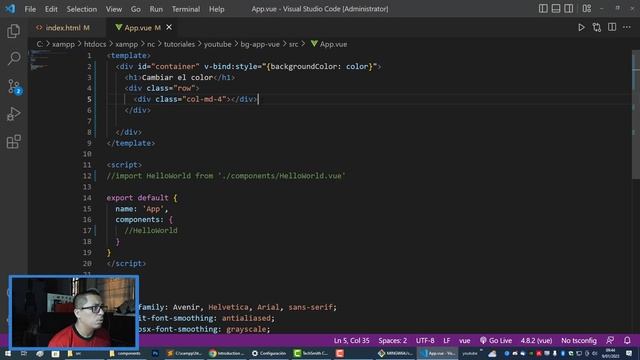Open the Extensions view
640x360 pixels.
pos(13,142)
